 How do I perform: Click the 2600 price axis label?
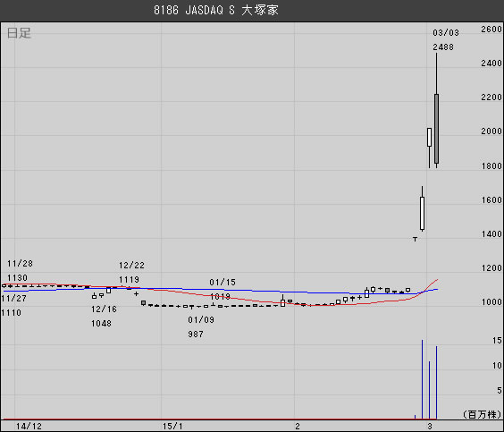click(491, 30)
